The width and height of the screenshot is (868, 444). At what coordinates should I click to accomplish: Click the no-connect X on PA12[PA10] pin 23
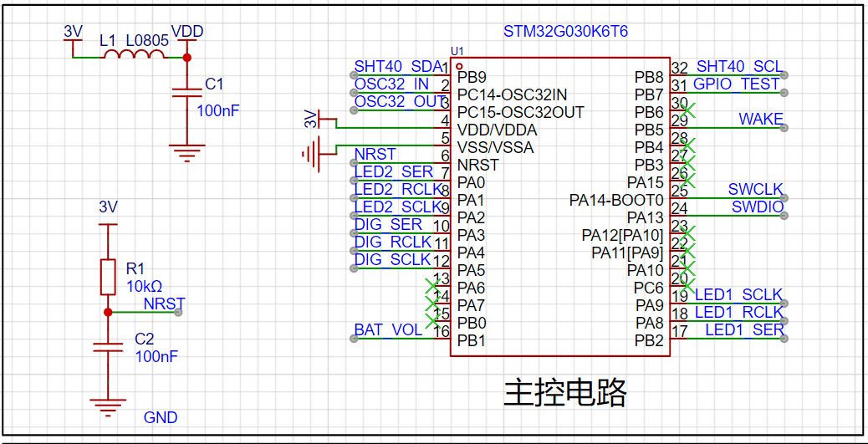[687, 233]
